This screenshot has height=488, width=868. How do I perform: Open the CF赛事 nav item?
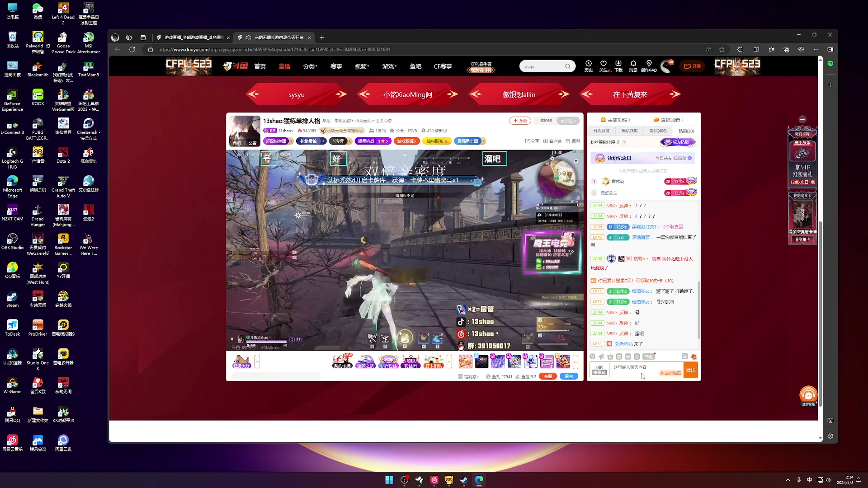[x=443, y=66]
